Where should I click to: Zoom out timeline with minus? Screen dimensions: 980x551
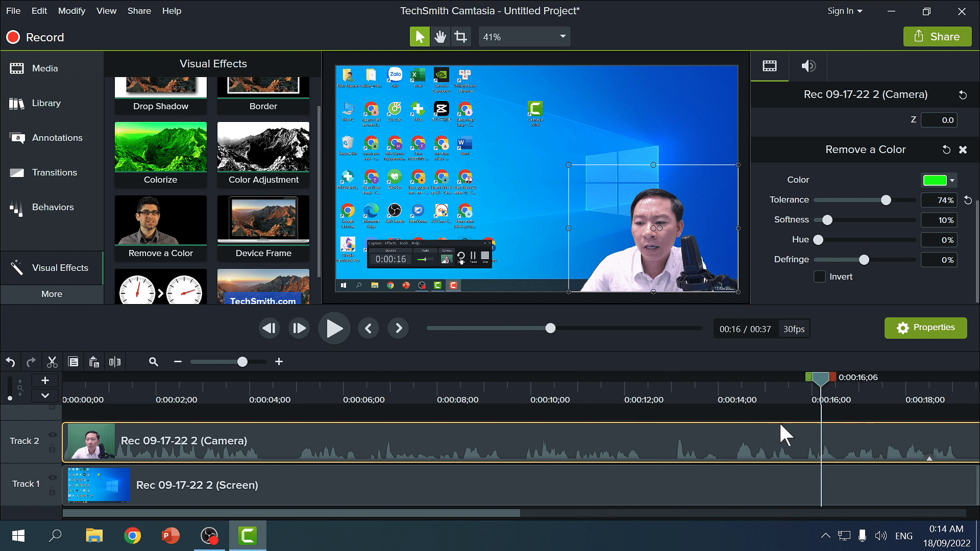click(178, 362)
